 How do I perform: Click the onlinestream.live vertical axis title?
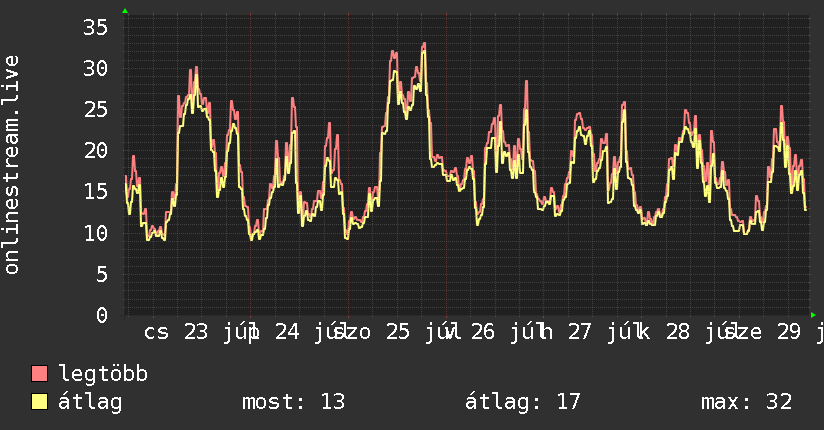11,165
